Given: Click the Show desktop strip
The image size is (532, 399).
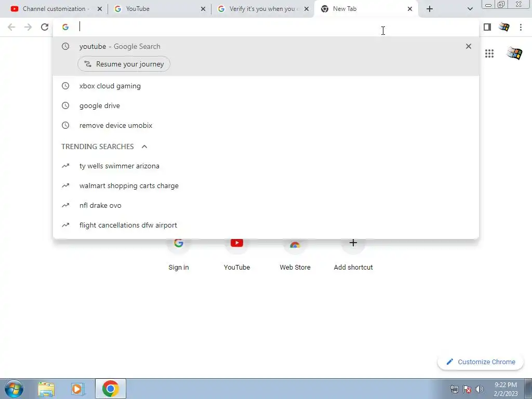Looking at the screenshot, I should click(x=528, y=389).
